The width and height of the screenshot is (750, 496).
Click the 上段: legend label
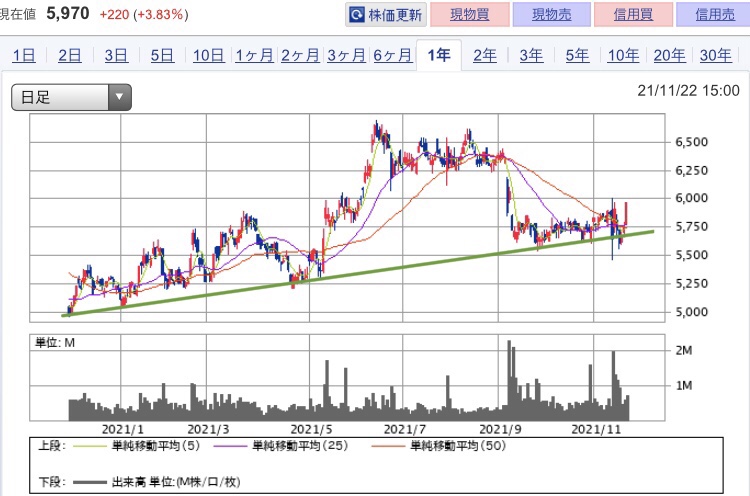pos(52,446)
